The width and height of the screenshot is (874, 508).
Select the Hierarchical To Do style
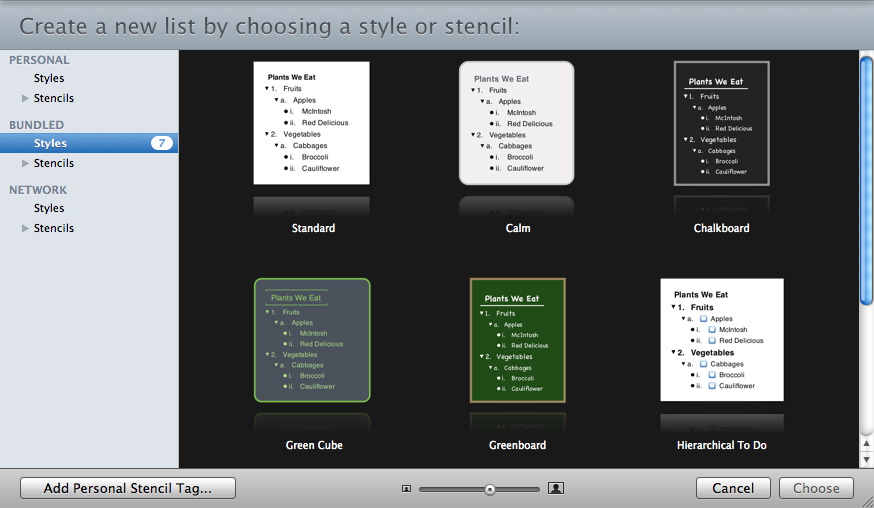click(x=721, y=340)
